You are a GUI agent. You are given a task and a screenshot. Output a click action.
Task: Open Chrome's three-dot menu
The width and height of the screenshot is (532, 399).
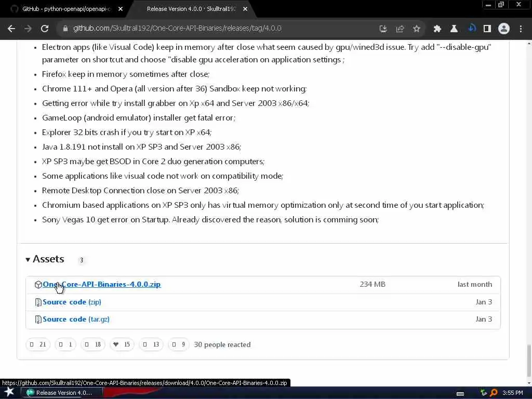[x=521, y=29]
